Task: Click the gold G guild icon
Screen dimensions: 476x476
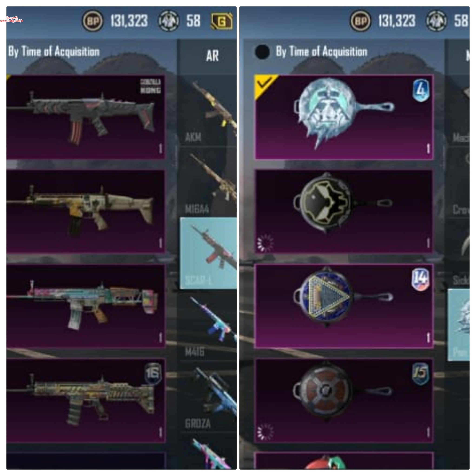Action: pos(222,21)
